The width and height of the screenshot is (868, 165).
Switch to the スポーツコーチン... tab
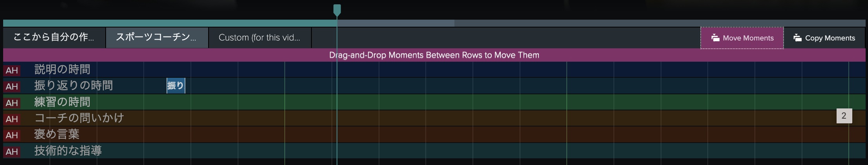tap(156, 38)
